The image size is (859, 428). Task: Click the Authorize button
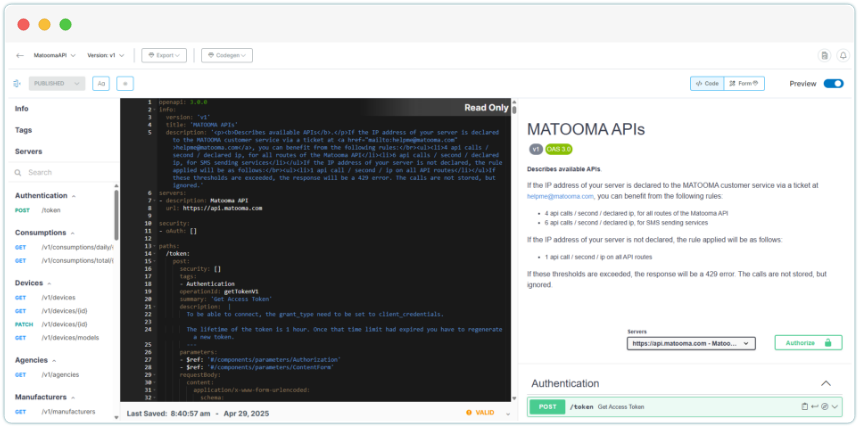[808, 343]
